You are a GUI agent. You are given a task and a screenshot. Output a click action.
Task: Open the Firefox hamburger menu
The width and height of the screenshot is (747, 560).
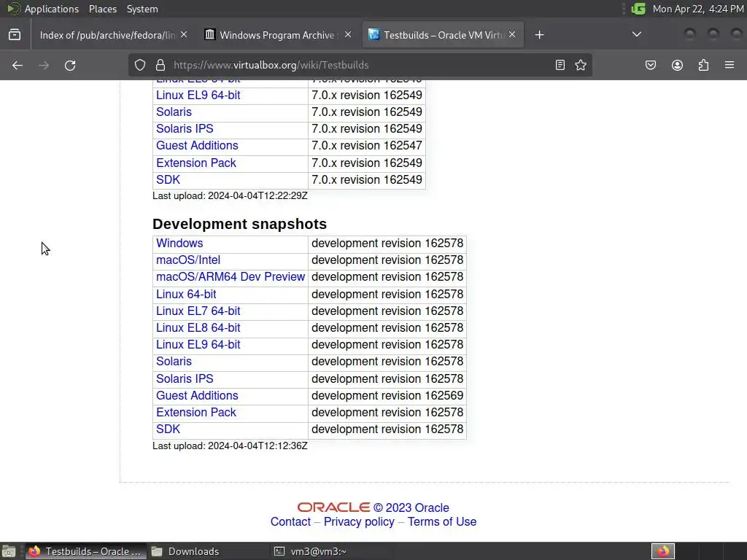point(729,65)
